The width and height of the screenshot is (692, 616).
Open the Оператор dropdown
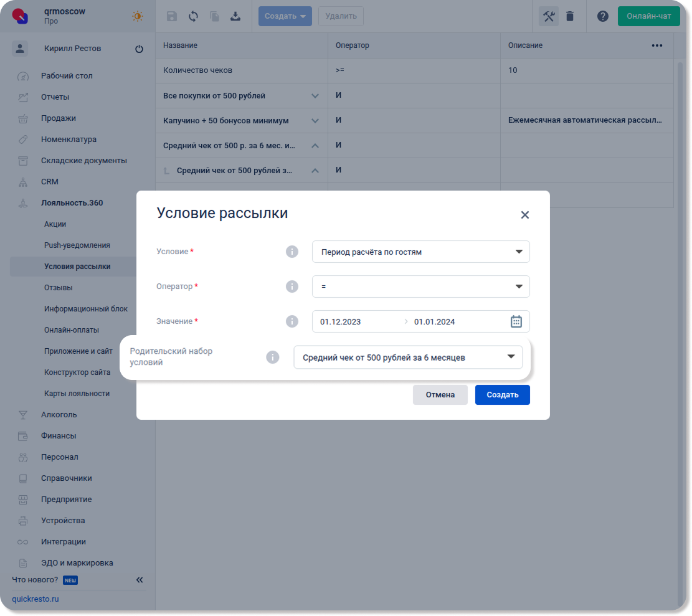[x=420, y=287]
